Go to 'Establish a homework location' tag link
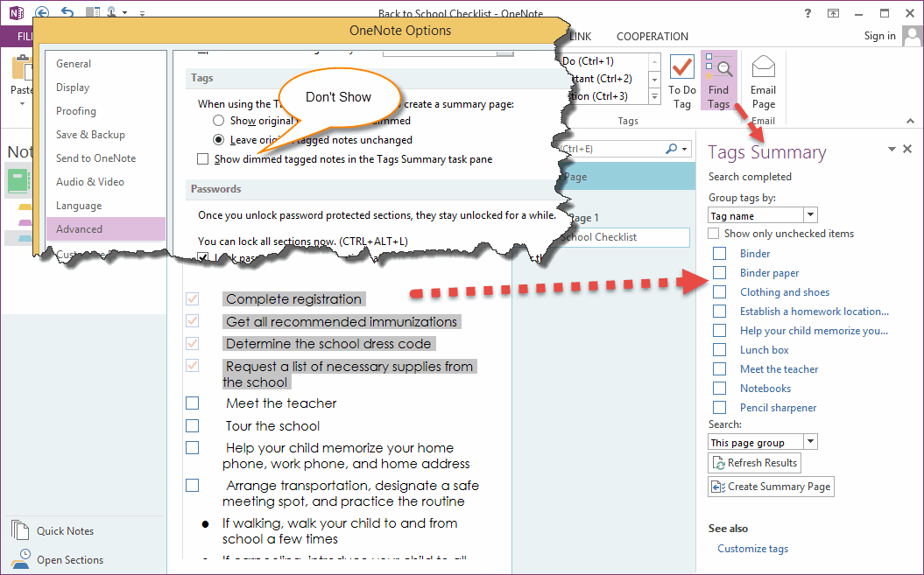Image resolution: width=924 pixels, height=575 pixels. (815, 311)
